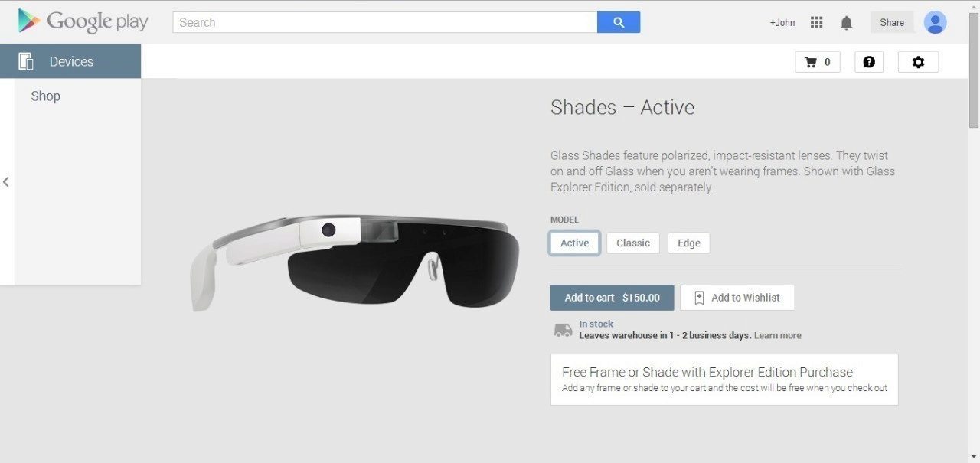Select the Active model option
Image resolution: width=980 pixels, height=463 pixels.
point(574,243)
